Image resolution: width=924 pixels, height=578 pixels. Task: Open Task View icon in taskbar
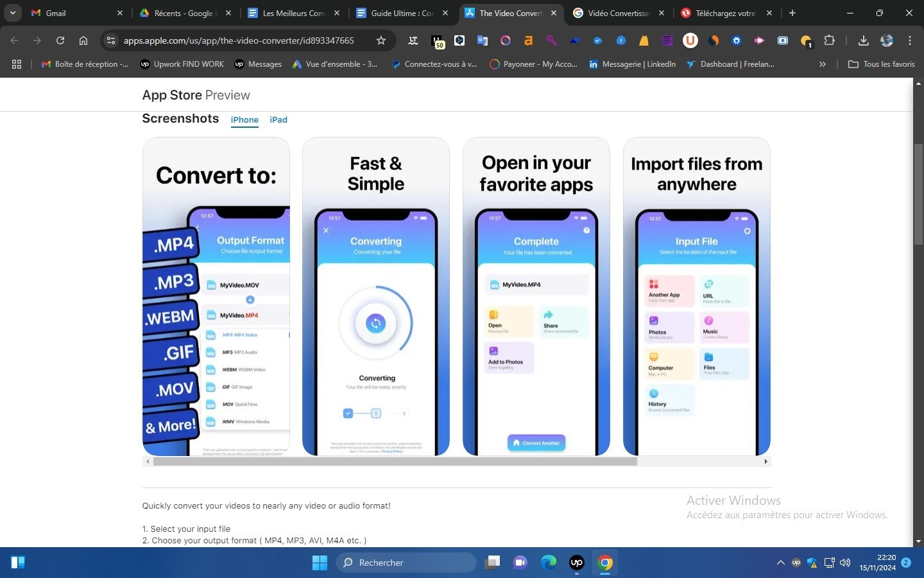pos(492,563)
